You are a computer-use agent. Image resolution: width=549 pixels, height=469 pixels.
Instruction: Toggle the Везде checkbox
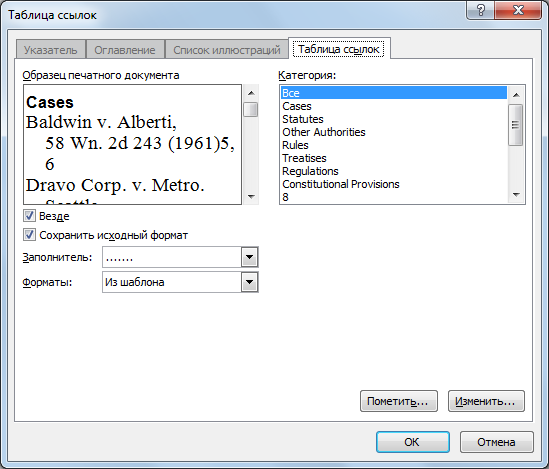pos(29,216)
